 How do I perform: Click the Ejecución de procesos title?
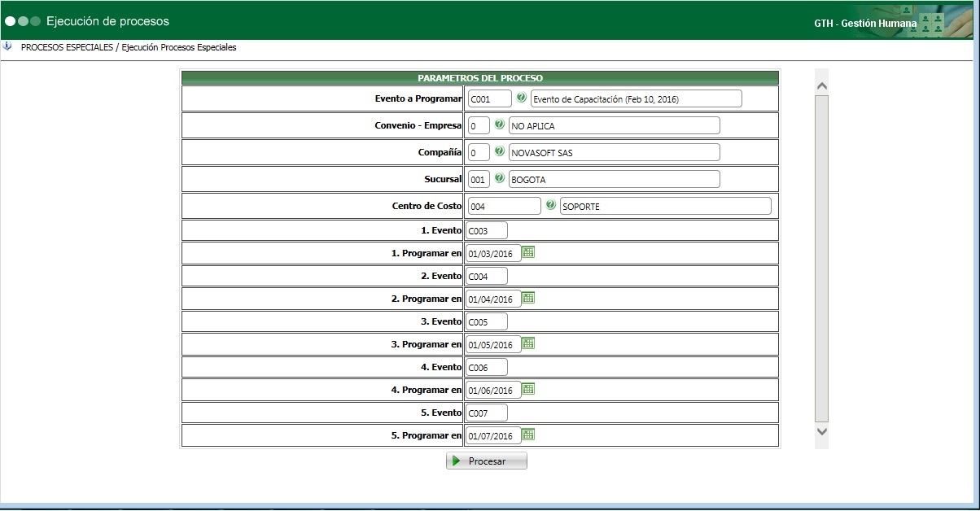(108, 21)
